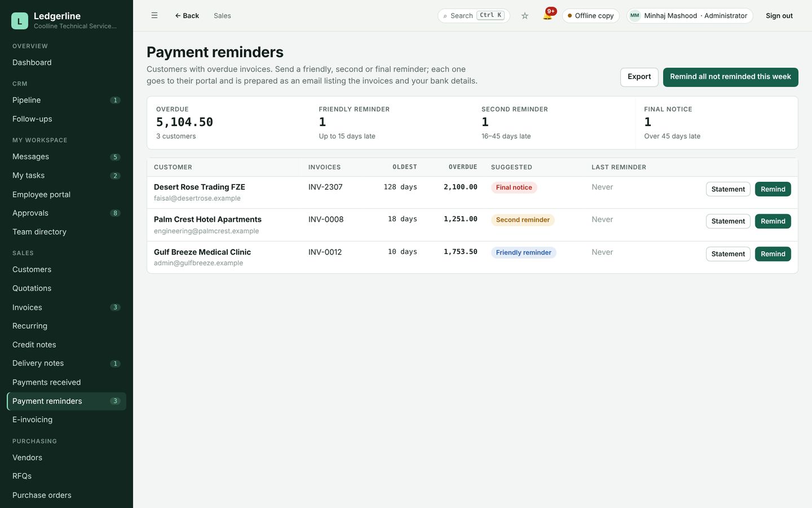Click invoice INV-2307
This screenshot has height=508, width=812.
[x=325, y=187]
